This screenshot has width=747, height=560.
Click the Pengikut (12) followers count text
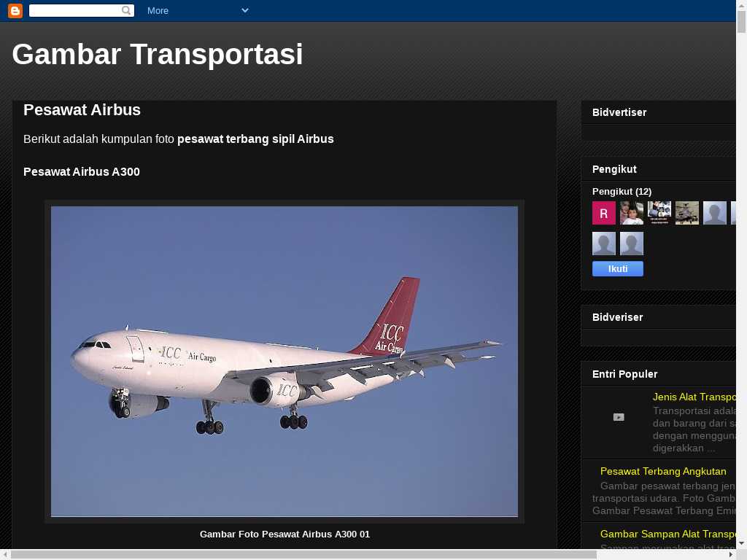tap(622, 192)
